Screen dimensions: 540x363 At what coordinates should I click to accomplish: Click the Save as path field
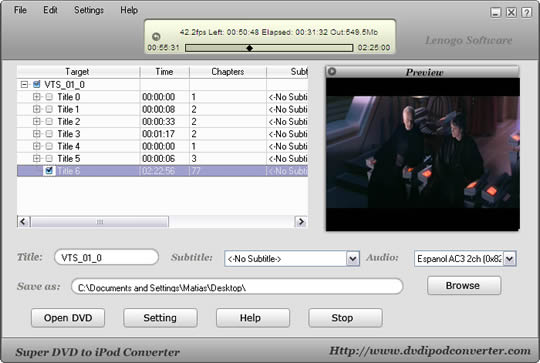237,287
